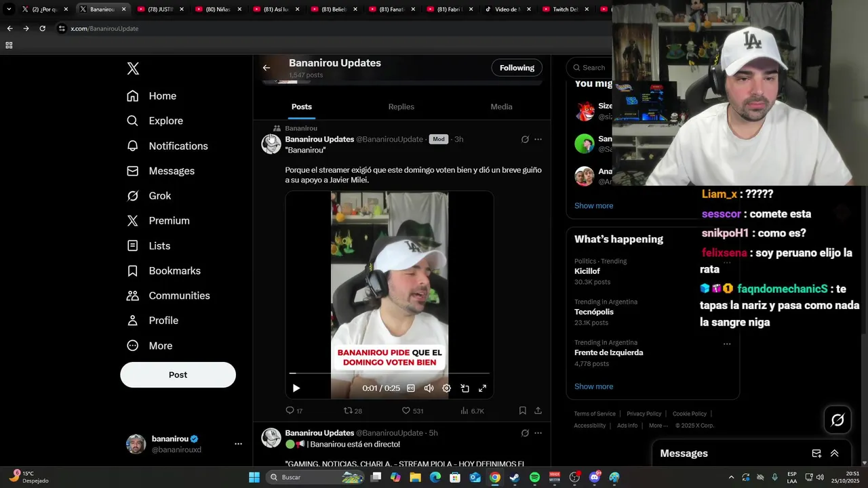Open options for Frente de Izquierda trend
The width and height of the screenshot is (868, 488).
pos(727,344)
